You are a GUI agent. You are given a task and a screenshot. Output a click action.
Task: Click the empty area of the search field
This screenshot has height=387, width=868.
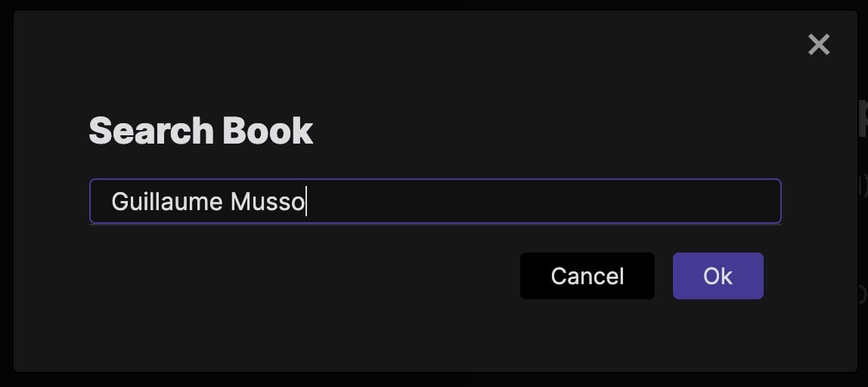543,201
